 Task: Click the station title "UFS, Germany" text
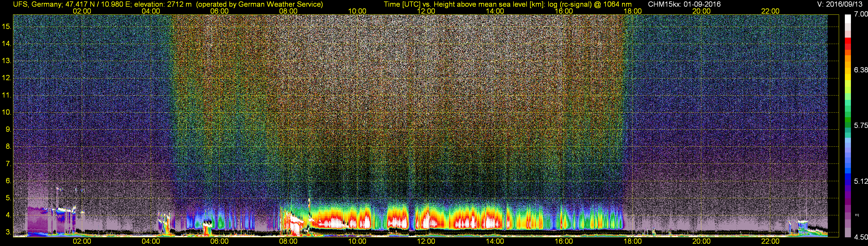[x=37, y=4]
